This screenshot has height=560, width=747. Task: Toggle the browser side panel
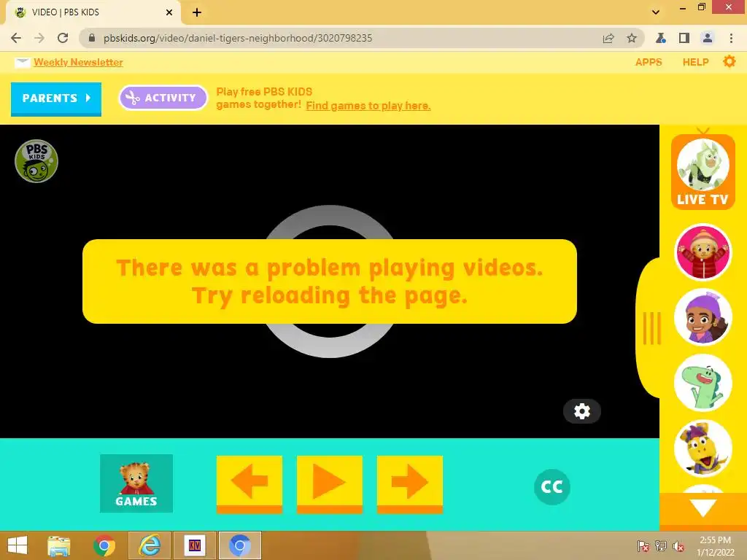pyautogui.click(x=684, y=38)
